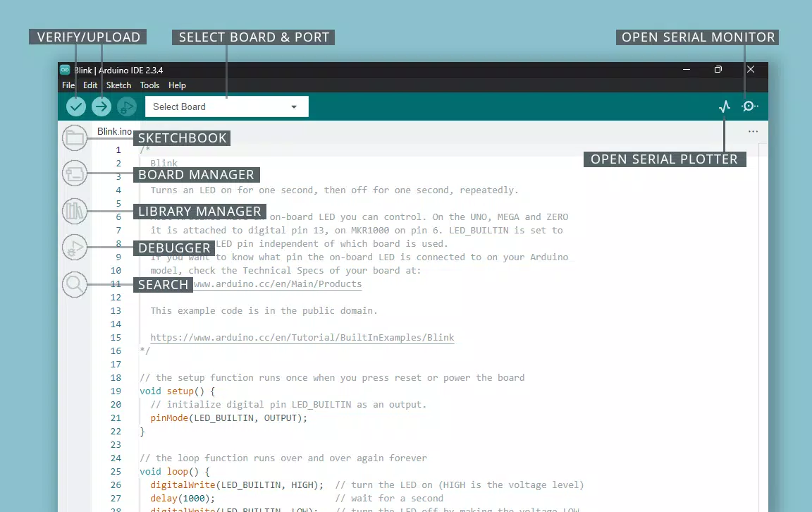Image resolution: width=812 pixels, height=512 pixels.
Task: Open the Tools menu
Action: 149,85
